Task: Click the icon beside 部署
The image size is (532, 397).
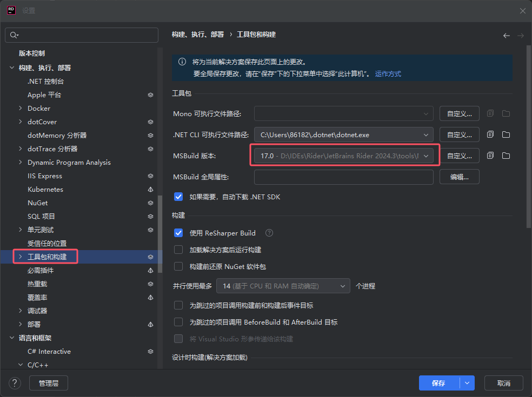Action: tap(150, 325)
